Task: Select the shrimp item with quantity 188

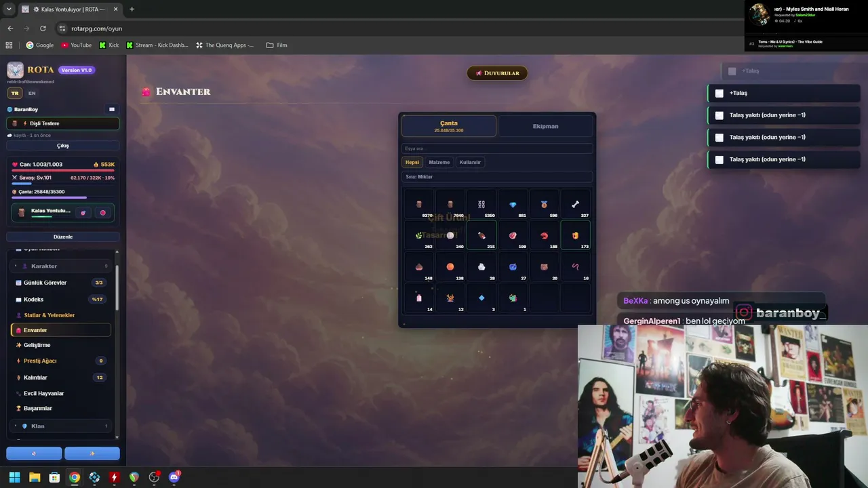Action: [544, 235]
